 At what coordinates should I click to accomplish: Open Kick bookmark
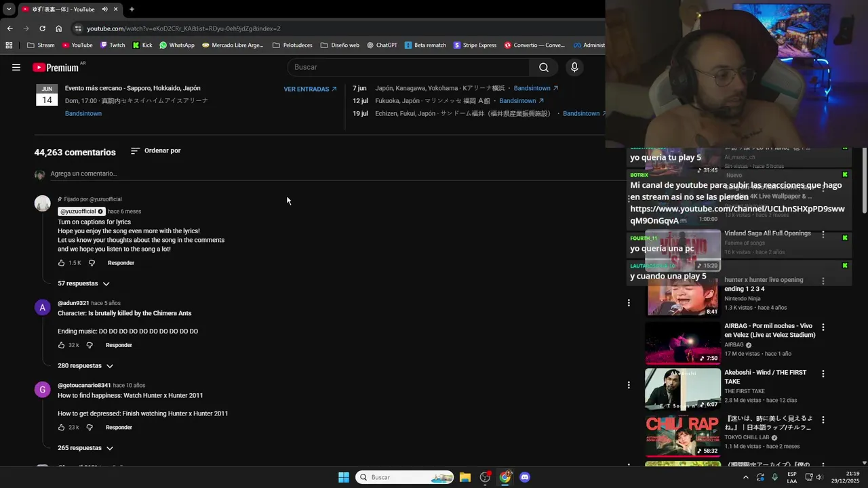coord(142,45)
